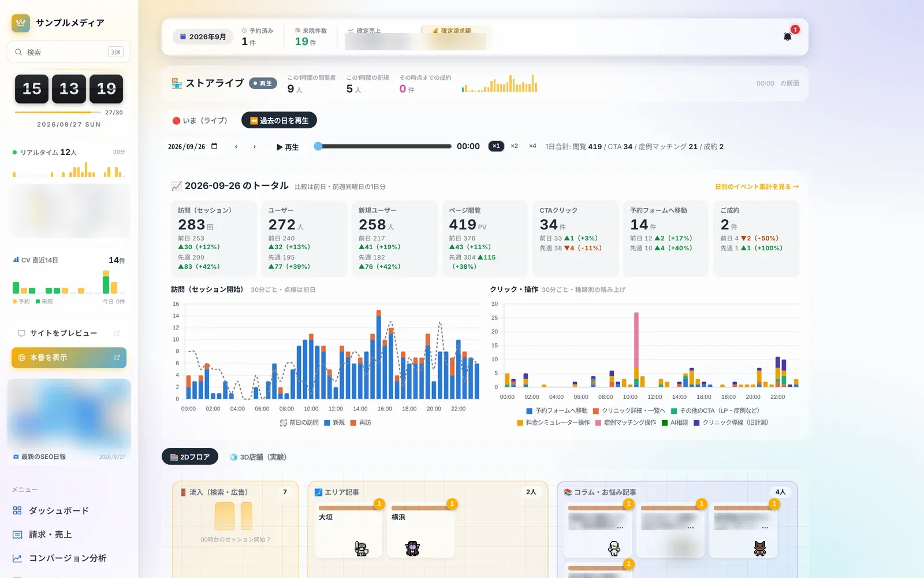The image size is (924, 578).
Task: Click the white robot avatar in コラム area
Action: point(614,549)
